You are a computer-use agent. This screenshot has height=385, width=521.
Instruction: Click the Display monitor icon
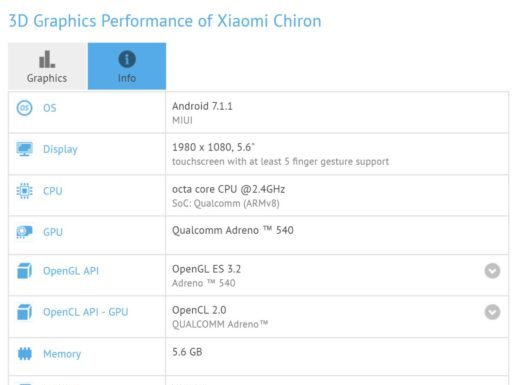[24, 149]
